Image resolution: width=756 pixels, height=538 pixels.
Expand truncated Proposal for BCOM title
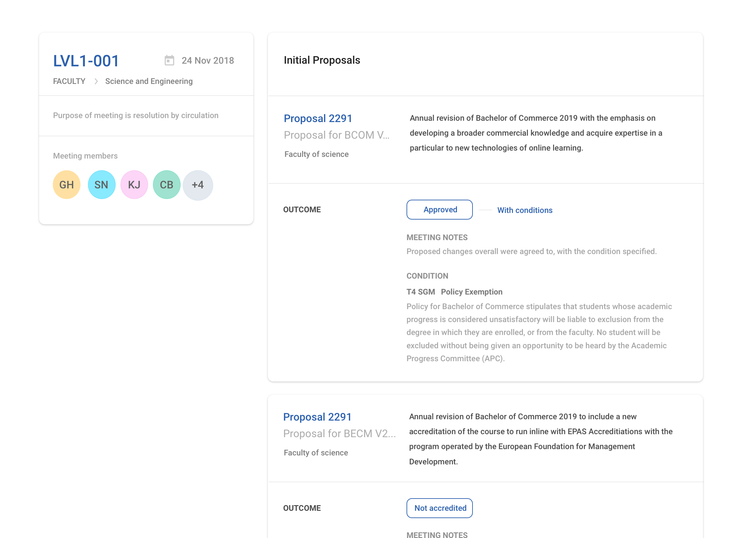pos(336,135)
